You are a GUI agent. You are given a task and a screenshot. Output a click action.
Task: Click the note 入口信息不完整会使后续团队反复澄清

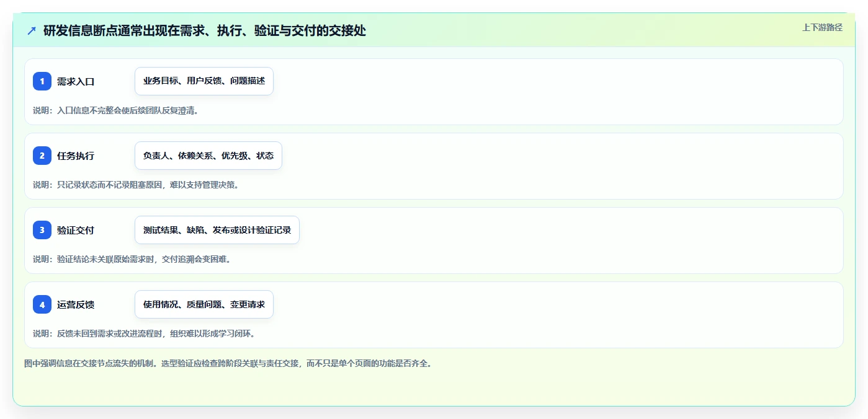tap(127, 110)
